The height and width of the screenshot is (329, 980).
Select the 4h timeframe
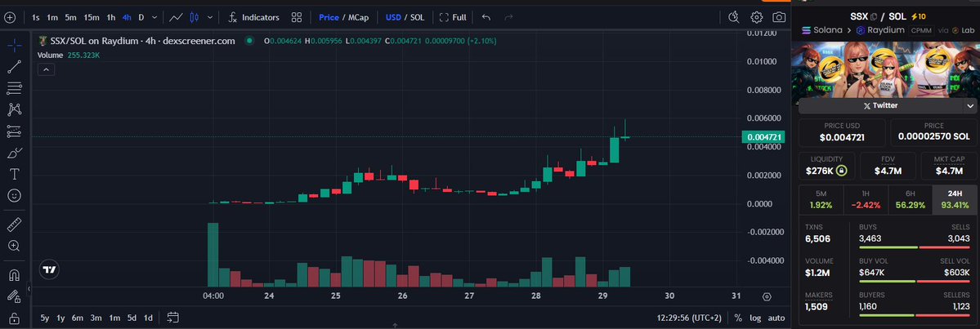tap(127, 17)
